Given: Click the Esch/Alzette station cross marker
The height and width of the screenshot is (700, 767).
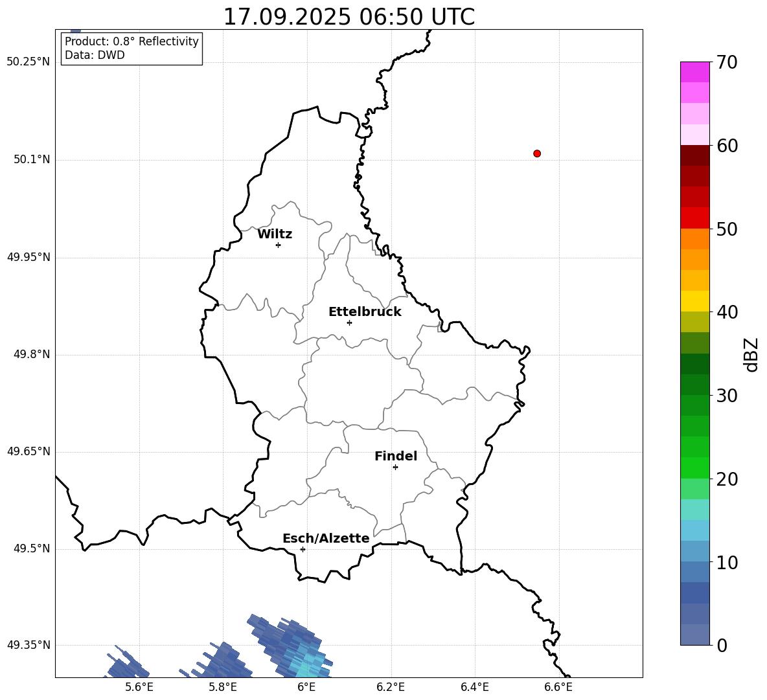Looking at the screenshot, I should (x=303, y=549).
